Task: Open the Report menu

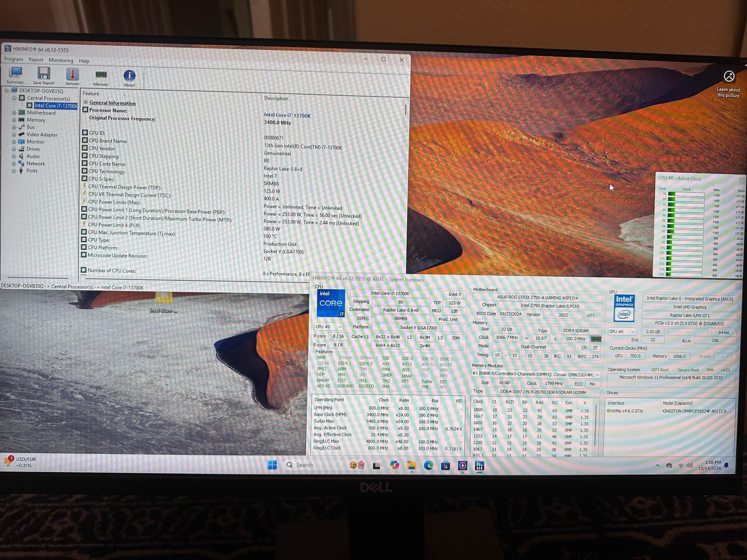Action: tap(36, 60)
